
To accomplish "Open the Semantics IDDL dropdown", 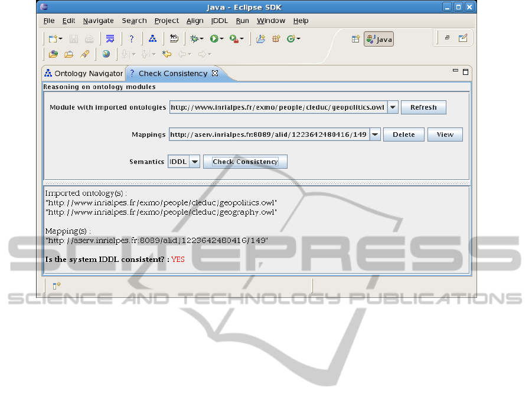I will tap(194, 162).
